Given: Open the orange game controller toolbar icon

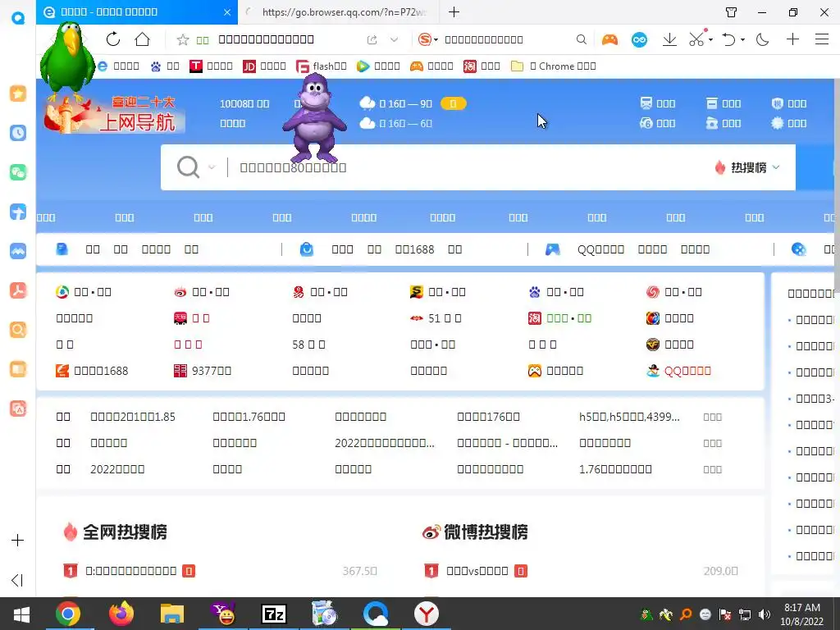Looking at the screenshot, I should [x=609, y=39].
